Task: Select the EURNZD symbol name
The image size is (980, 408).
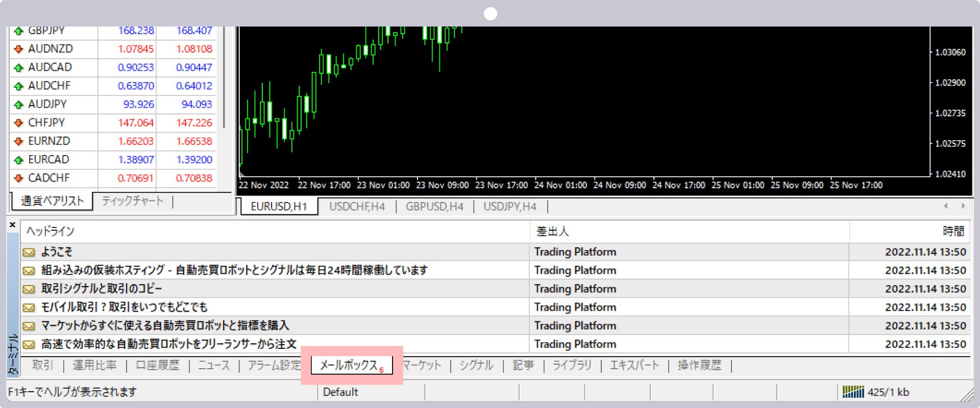Action: 49,141
